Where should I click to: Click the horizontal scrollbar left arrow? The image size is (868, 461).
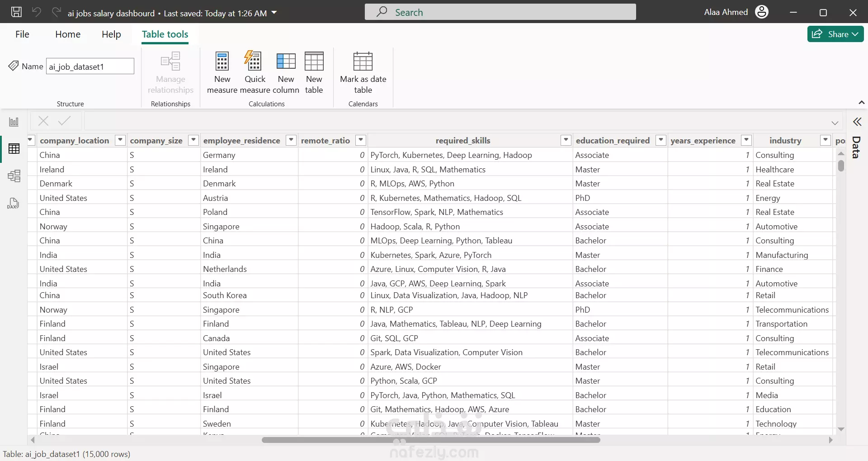(33, 440)
